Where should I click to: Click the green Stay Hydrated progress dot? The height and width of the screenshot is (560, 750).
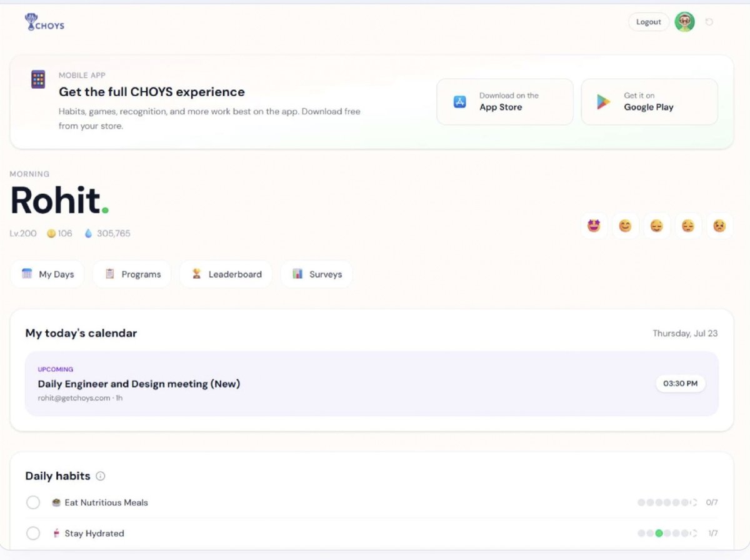(659, 533)
